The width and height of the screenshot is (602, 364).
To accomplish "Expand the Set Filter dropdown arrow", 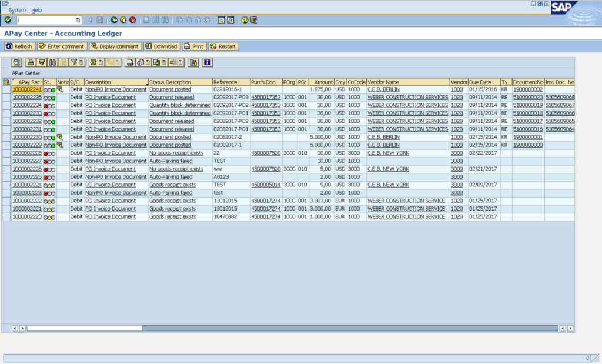I will (82, 62).
